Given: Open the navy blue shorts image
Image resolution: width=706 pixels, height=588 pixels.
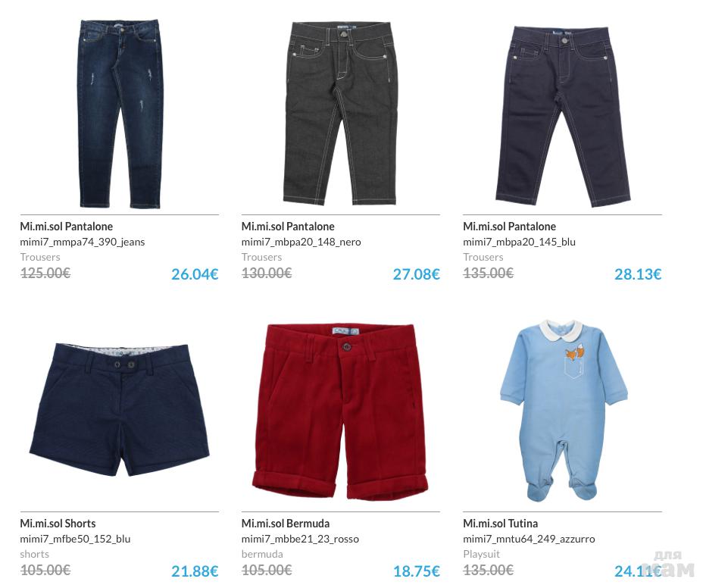Looking at the screenshot, I should point(120,409).
